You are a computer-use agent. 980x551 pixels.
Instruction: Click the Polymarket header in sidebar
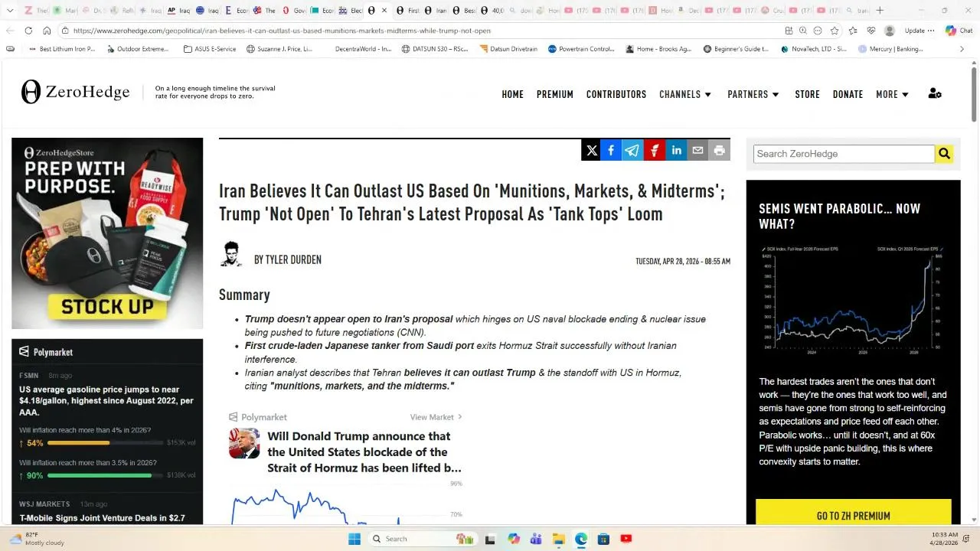[46, 352]
